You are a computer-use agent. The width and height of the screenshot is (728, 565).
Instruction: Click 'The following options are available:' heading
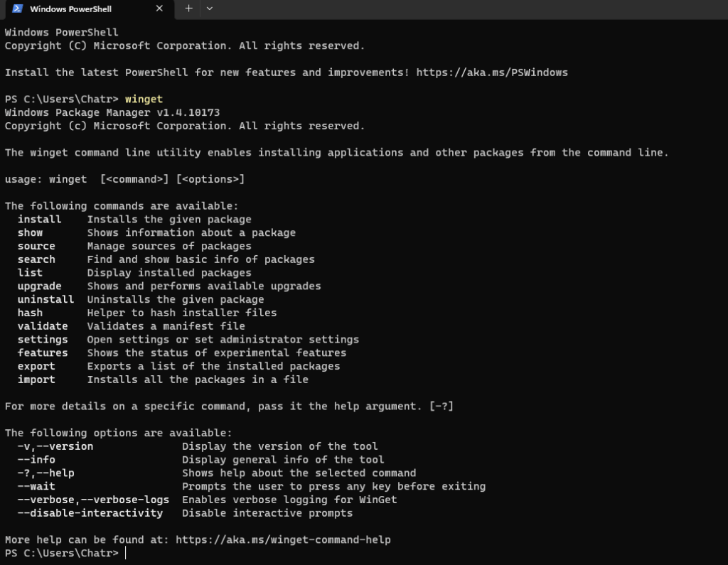[x=119, y=433]
